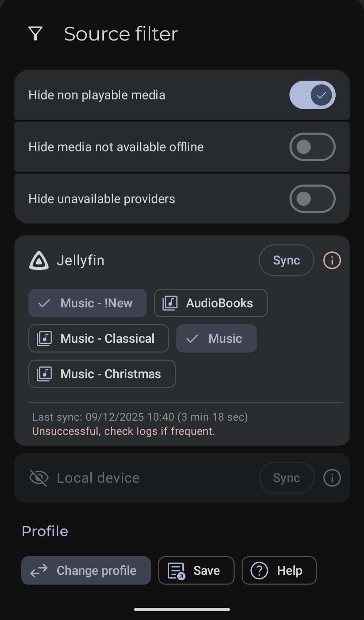This screenshot has height=620, width=364.
Task: Click the Local device hidden-eye icon
Action: [39, 478]
